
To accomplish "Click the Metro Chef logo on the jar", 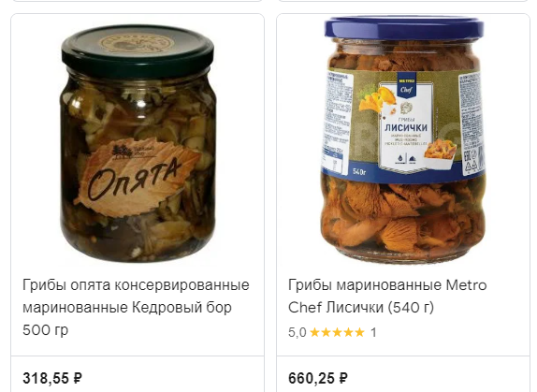I will pos(406,84).
